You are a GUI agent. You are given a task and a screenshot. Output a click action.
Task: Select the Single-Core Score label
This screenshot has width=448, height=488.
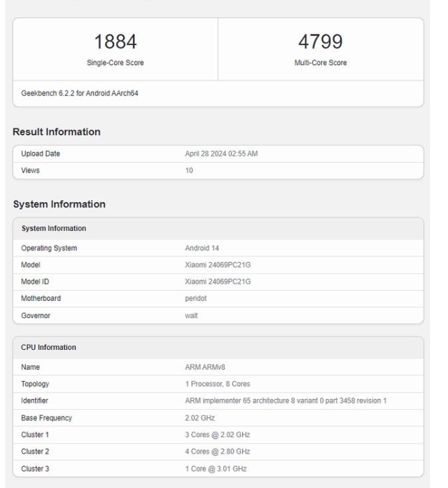coord(115,62)
